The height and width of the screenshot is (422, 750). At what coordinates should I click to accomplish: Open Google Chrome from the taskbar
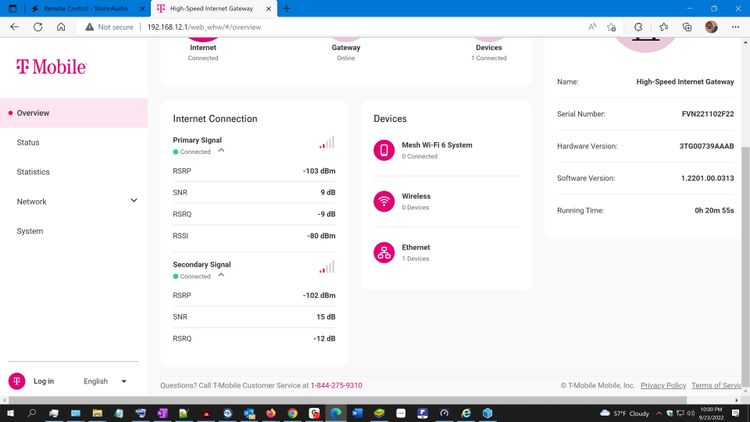point(292,413)
